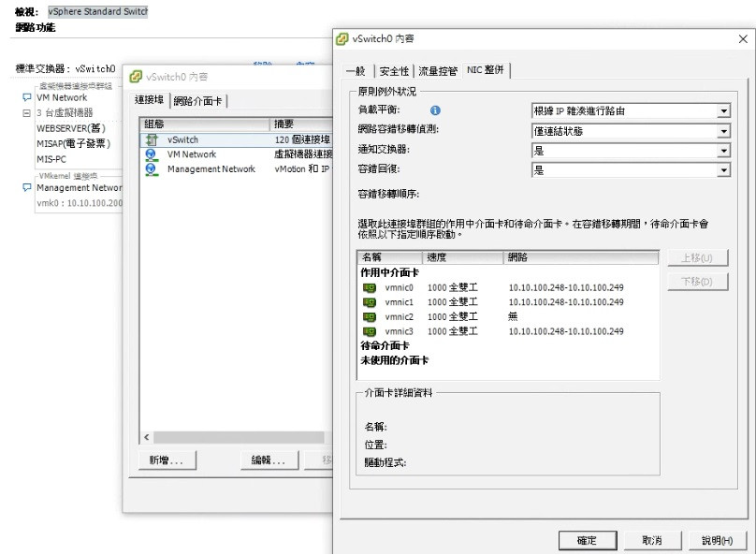Open the 容錯回復 dropdown
Viewport: 756px width, 555px height.
pyautogui.click(x=723, y=170)
